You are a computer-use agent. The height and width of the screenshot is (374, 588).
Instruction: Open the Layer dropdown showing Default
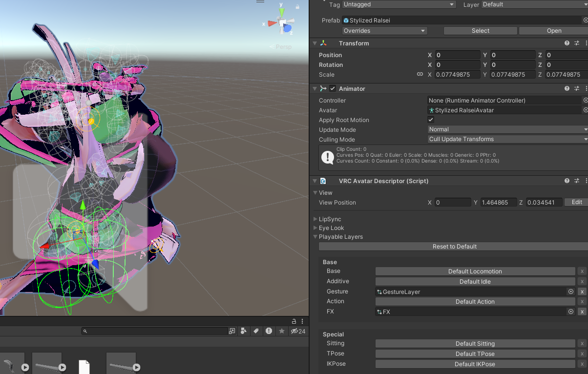click(535, 4)
